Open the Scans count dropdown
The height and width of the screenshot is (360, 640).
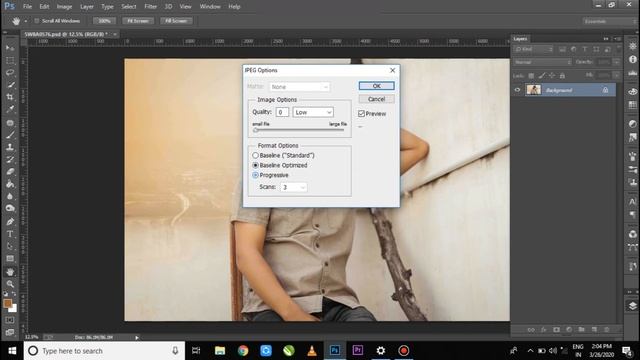tap(294, 187)
